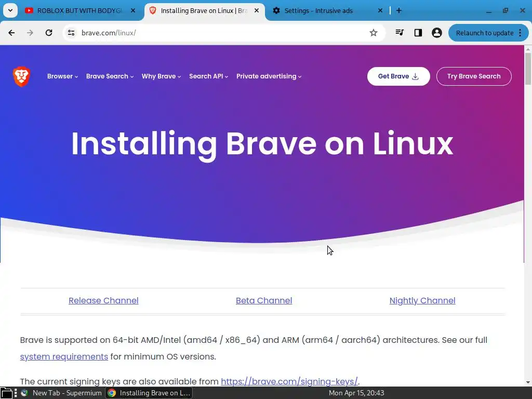Image resolution: width=532 pixels, height=399 pixels.
Task: Open the tab search dropdown
Action: coord(10,11)
